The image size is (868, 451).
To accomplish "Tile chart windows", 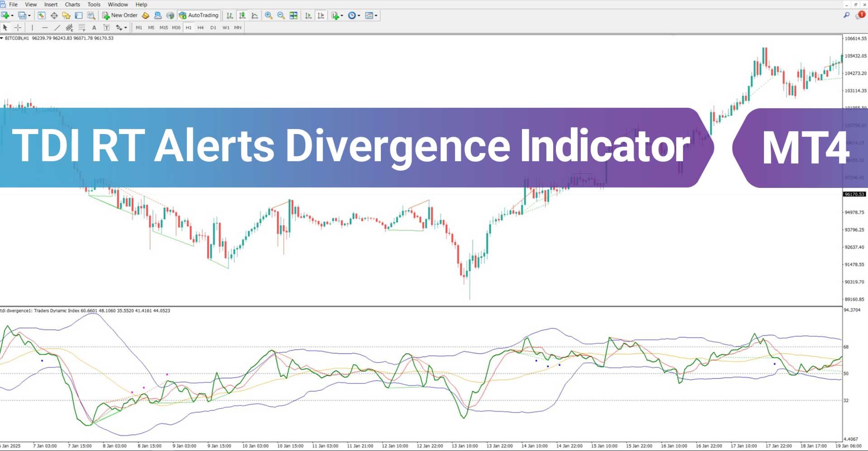I will tap(294, 15).
